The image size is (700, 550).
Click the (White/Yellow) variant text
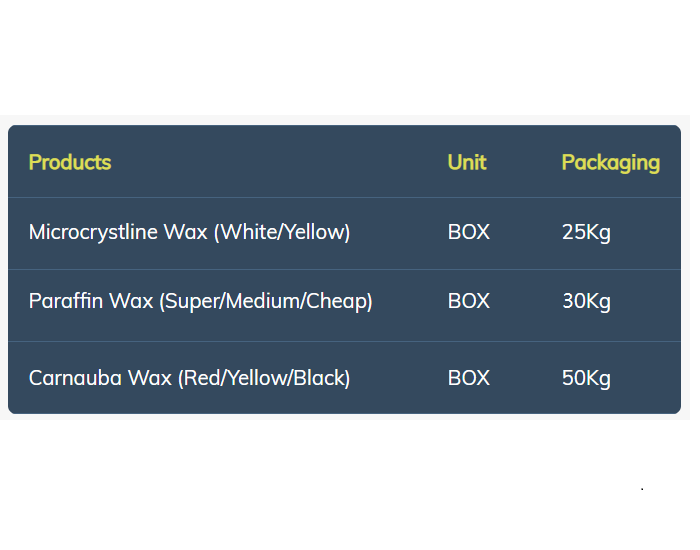282,233
